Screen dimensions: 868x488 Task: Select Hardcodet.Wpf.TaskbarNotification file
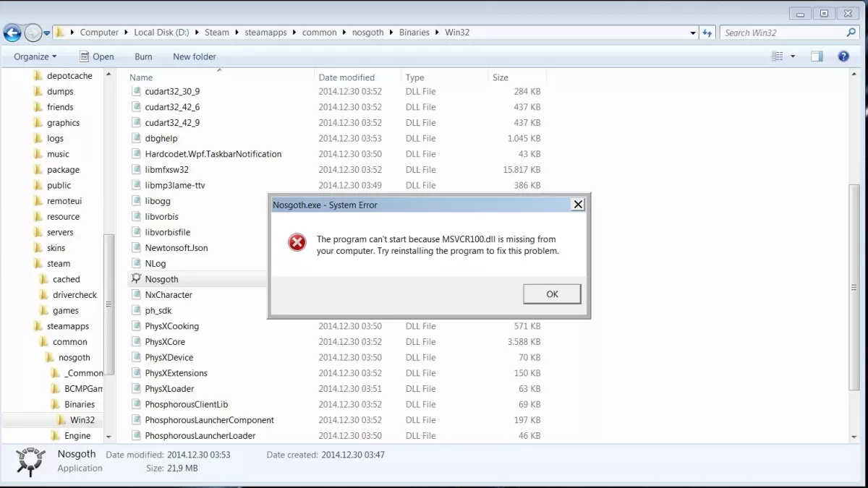tap(213, 154)
